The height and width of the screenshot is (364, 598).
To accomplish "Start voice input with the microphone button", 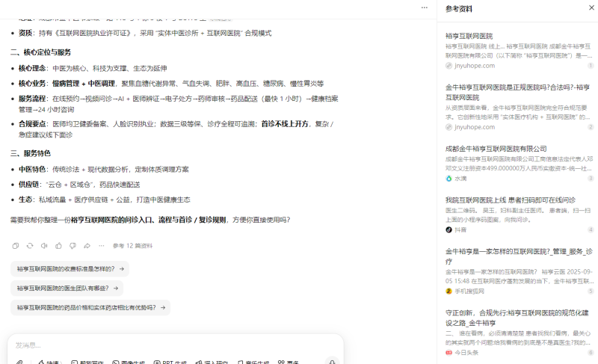I will click(332, 361).
